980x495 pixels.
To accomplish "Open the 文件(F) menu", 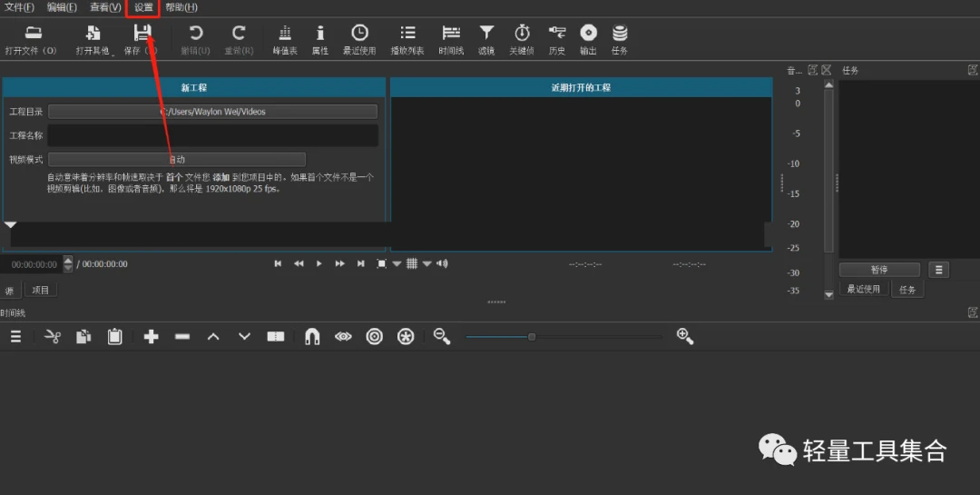I will tap(19, 7).
